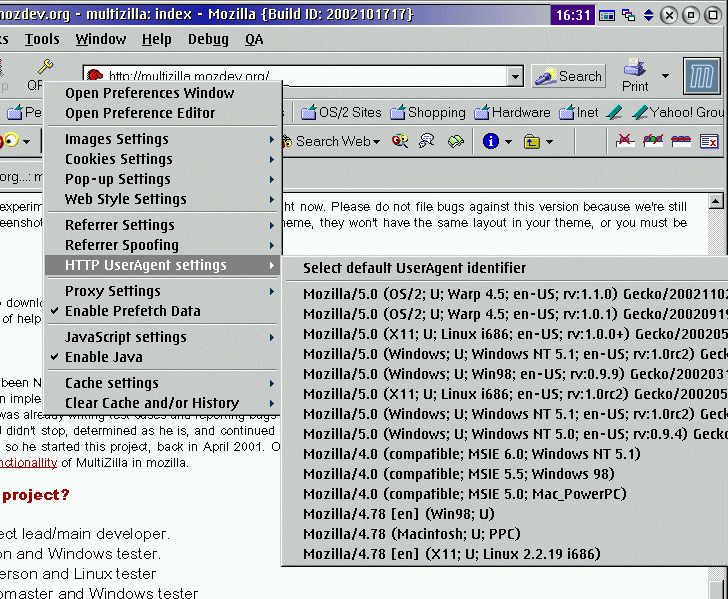Image resolution: width=728 pixels, height=599 pixels.
Task: Click the yellow eye icon on toolbar
Action: click(10, 140)
